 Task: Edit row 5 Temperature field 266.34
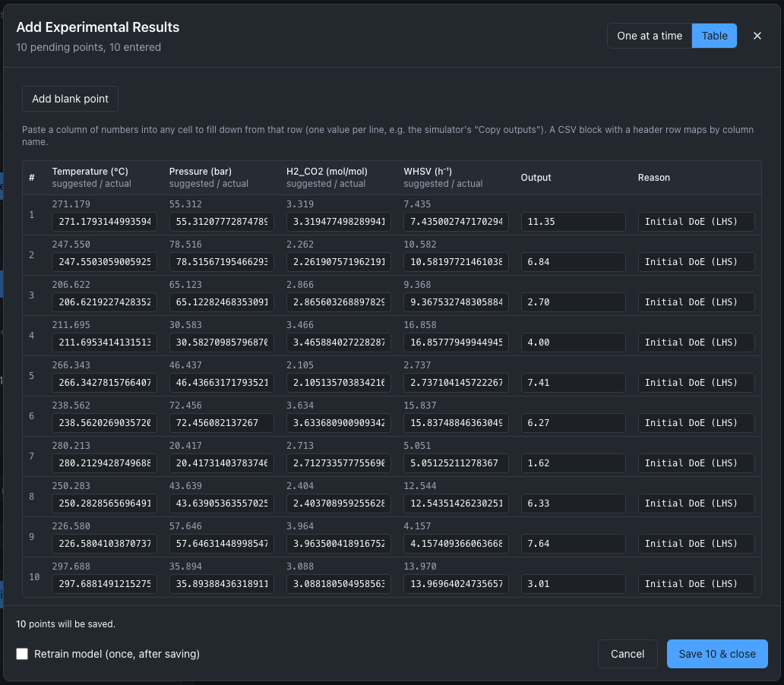105,383
